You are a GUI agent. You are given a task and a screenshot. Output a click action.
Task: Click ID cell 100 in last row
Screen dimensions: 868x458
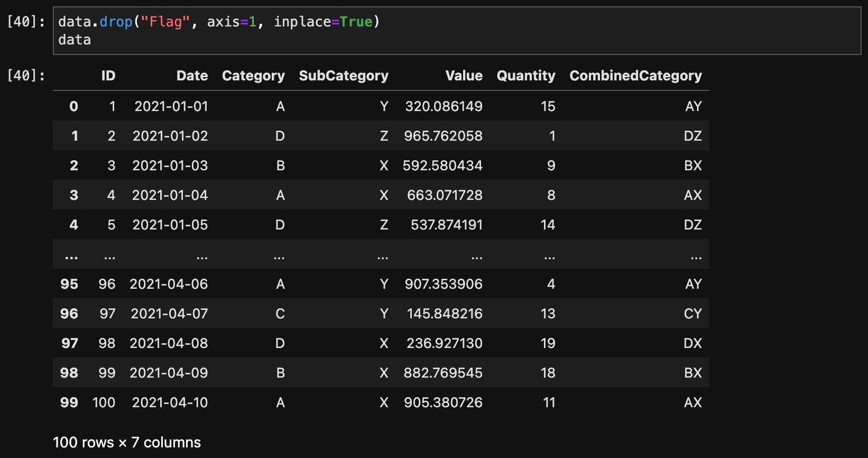tap(104, 402)
